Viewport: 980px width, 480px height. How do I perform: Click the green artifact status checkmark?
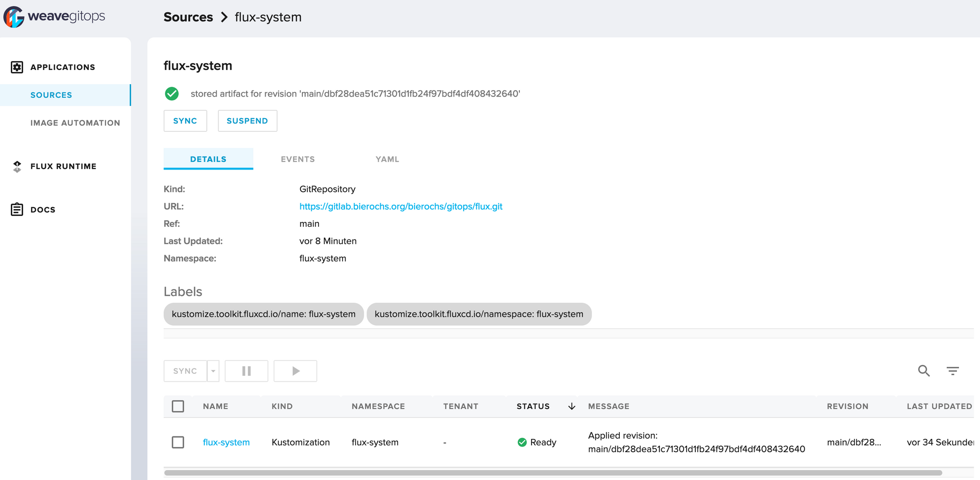pos(171,94)
